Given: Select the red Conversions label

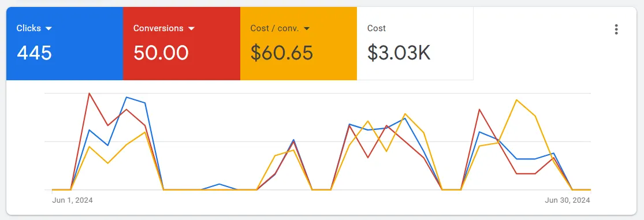Looking at the screenshot, I should (158, 28).
